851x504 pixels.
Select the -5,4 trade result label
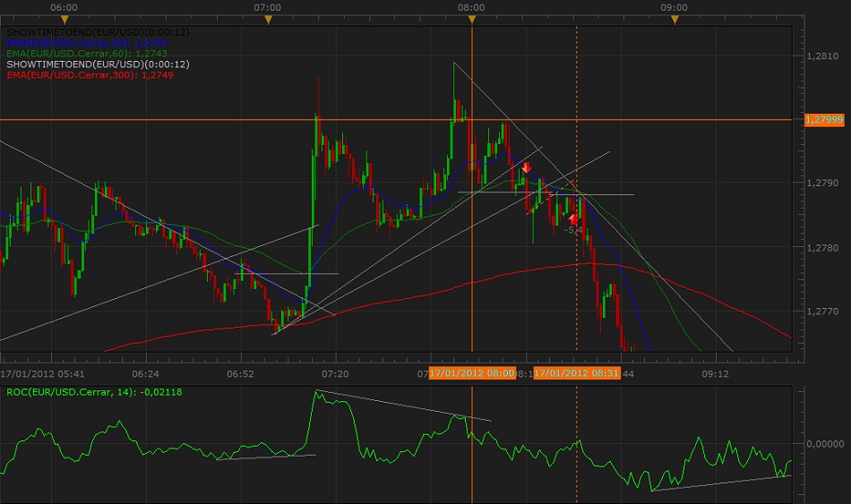point(574,231)
